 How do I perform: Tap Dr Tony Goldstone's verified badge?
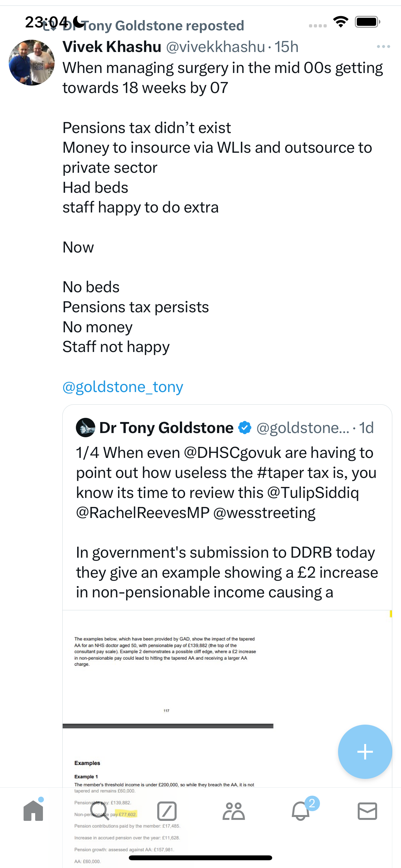tap(245, 427)
